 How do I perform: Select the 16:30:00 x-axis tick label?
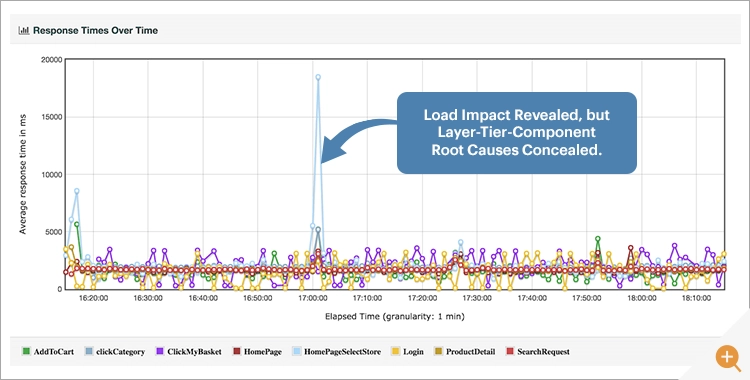148,298
